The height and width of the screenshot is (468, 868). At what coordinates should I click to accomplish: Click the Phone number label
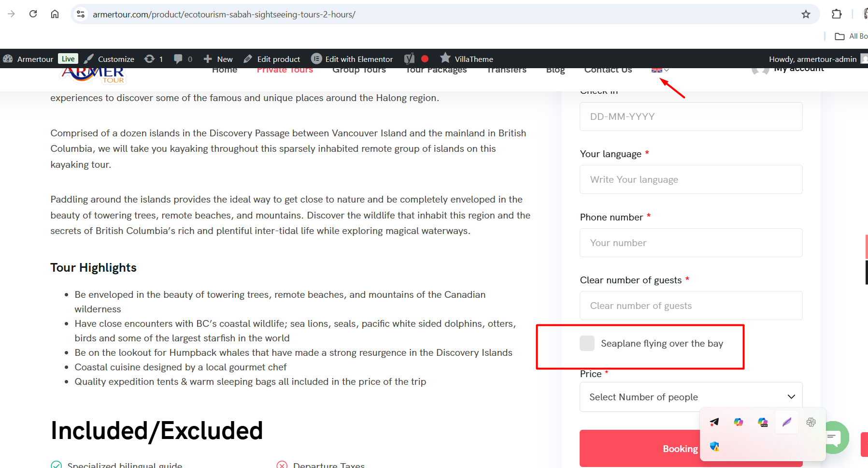[x=612, y=217]
